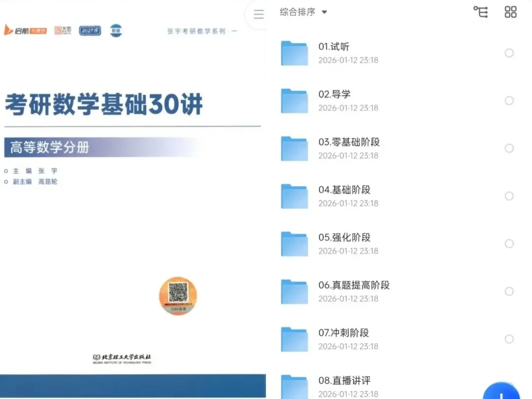This screenshot has height=399, width=532.
Task: Click the 2027 badge on the cover
Action: point(90,31)
